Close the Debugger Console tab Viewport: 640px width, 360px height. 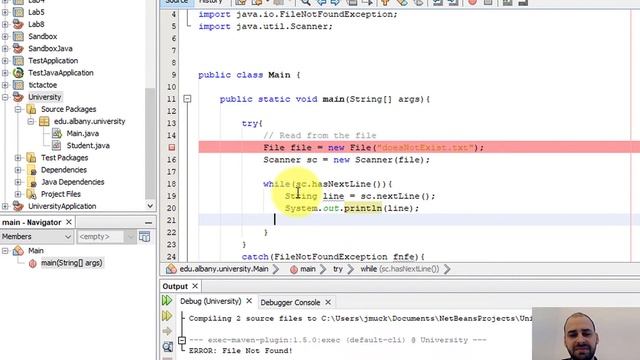pos(328,302)
